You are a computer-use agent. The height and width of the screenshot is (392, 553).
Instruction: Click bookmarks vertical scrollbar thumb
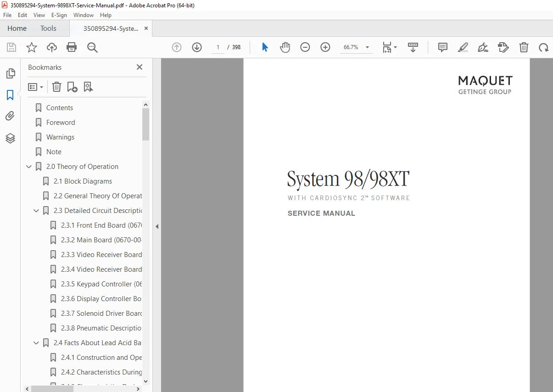click(146, 124)
